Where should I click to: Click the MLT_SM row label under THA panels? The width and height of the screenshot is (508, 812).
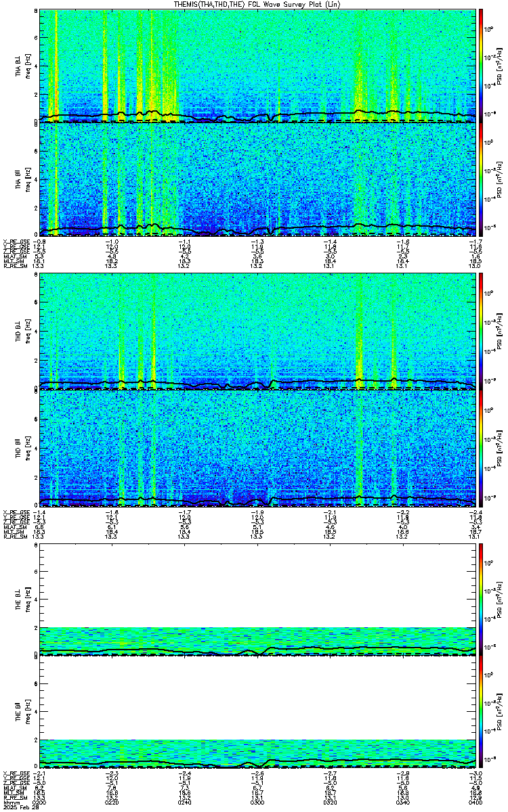13,262
